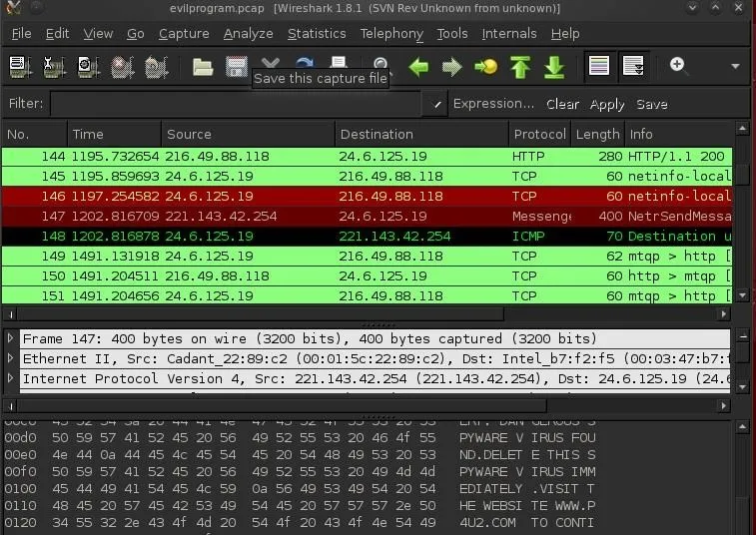Go to packet number icon
The height and width of the screenshot is (535, 756).
[x=486, y=67]
